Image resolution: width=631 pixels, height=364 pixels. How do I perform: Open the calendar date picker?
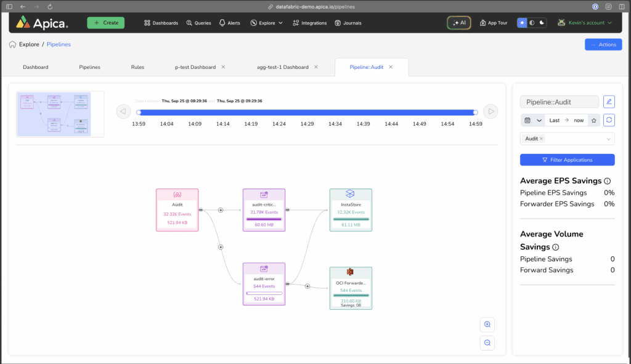528,120
